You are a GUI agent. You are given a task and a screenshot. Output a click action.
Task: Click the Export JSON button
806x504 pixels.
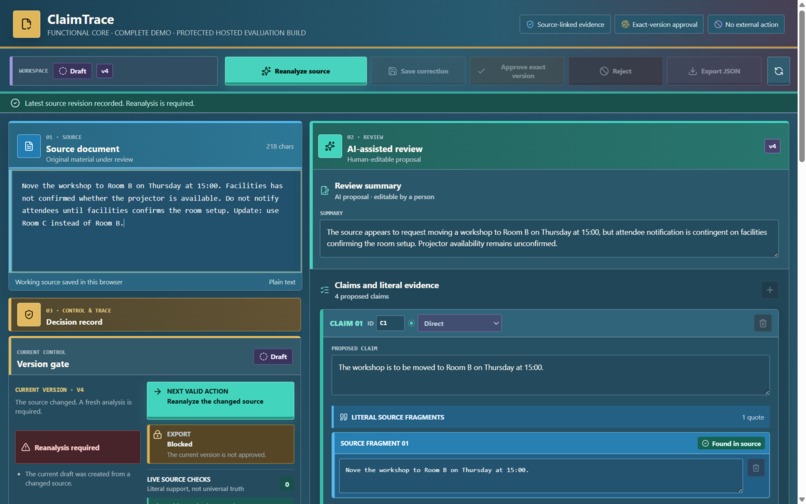coord(714,71)
